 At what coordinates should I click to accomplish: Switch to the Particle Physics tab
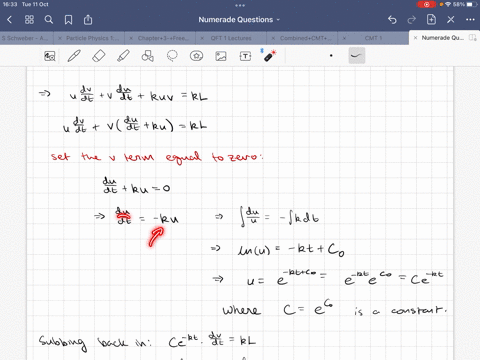(x=92, y=38)
